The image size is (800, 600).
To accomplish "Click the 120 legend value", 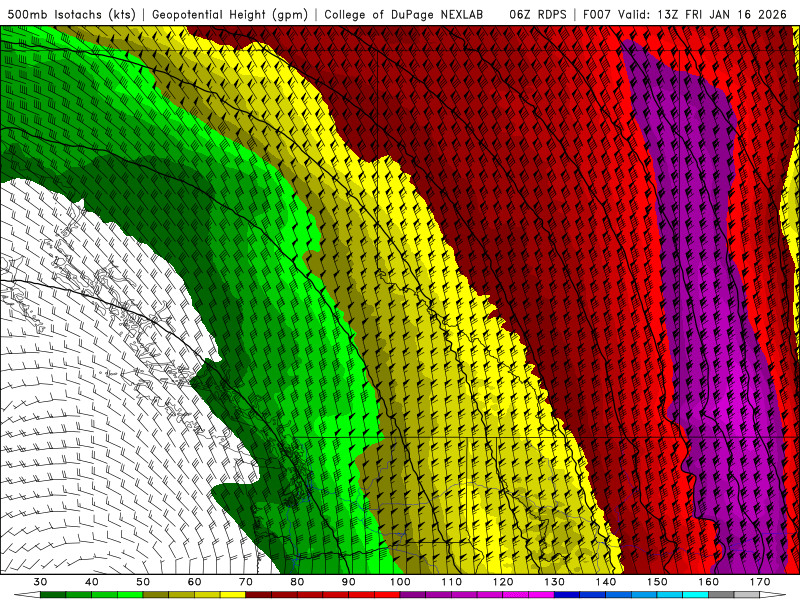I will pos(503,582).
